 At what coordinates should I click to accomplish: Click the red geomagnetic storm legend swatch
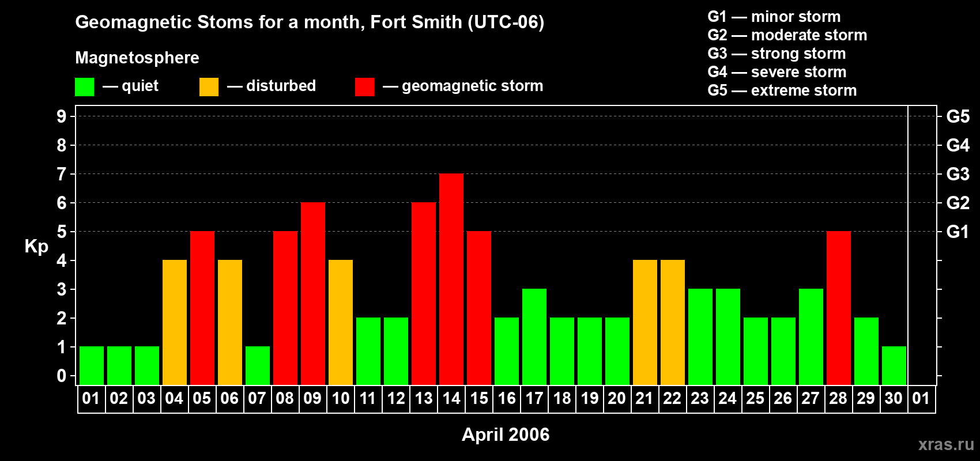coord(364,87)
